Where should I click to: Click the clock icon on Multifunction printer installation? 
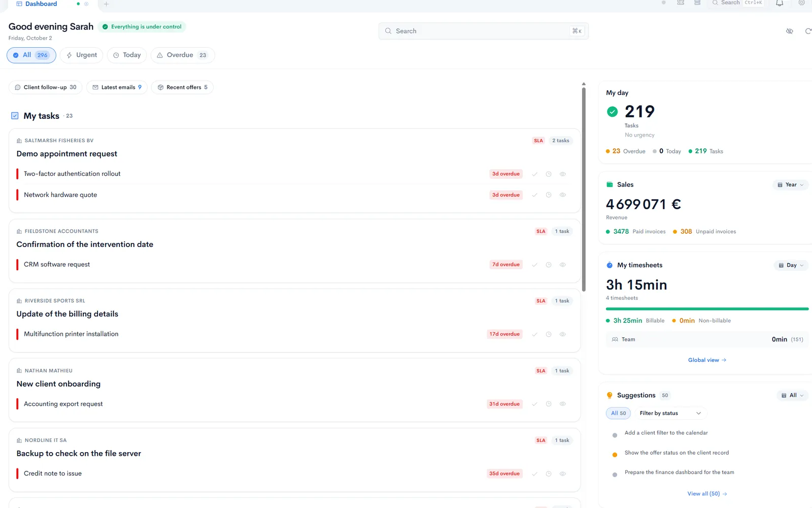[549, 334]
